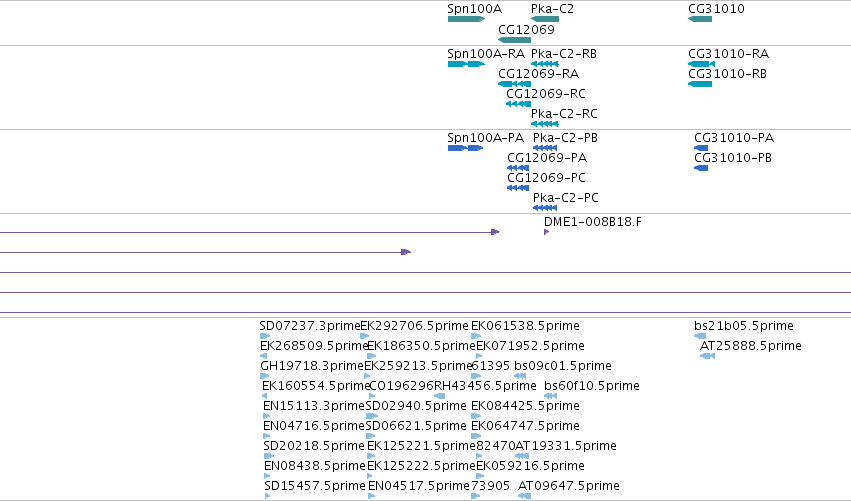The width and height of the screenshot is (851, 501).
Task: Click the EK292706.5prime EST label
Action: point(415,326)
